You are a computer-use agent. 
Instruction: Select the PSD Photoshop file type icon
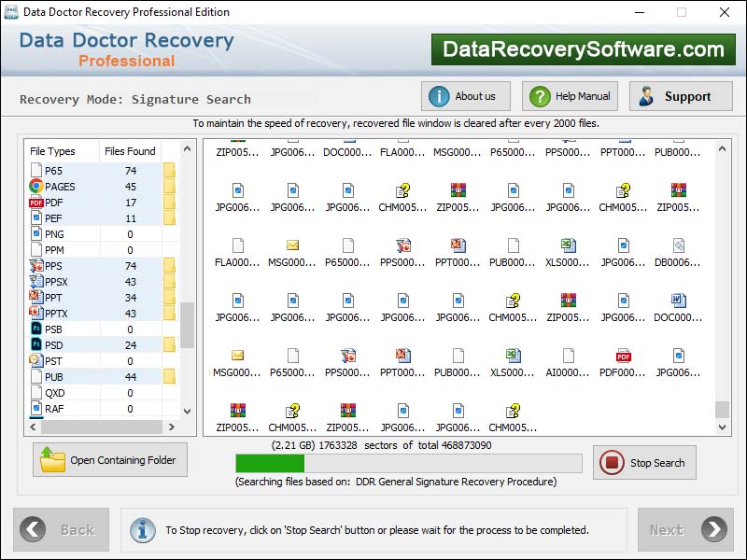[36, 344]
